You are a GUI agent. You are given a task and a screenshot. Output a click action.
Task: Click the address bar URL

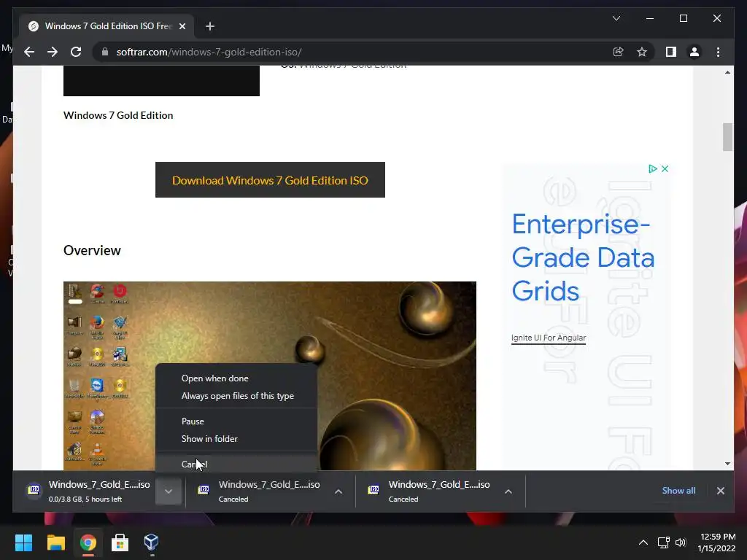(209, 52)
